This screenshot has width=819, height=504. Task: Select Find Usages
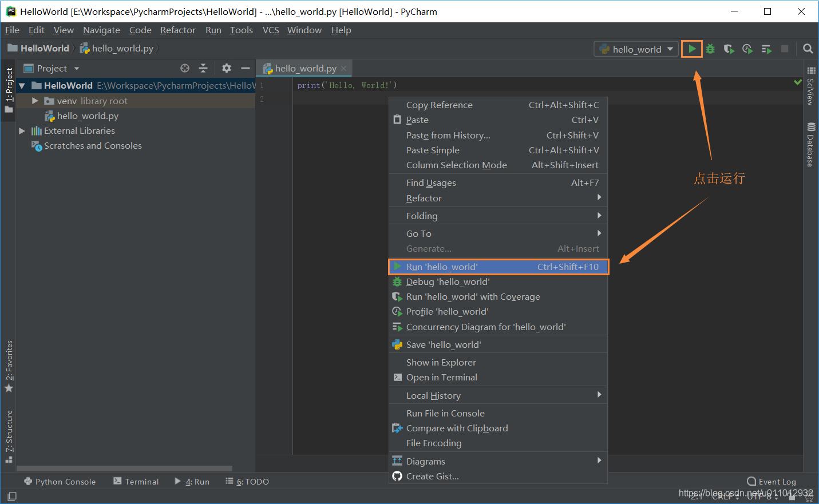coord(498,182)
